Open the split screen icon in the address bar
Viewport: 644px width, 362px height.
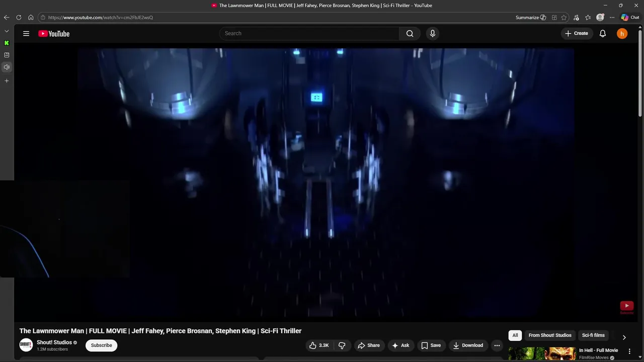[x=554, y=17]
